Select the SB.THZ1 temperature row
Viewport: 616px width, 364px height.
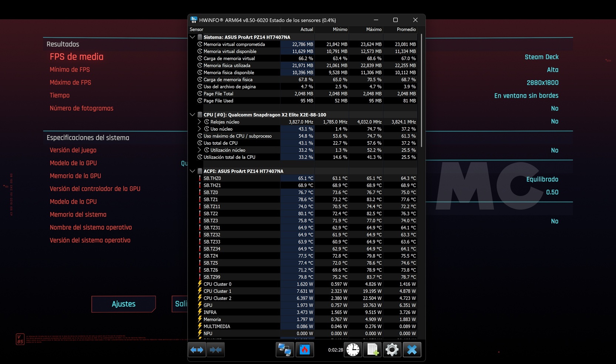(303, 185)
